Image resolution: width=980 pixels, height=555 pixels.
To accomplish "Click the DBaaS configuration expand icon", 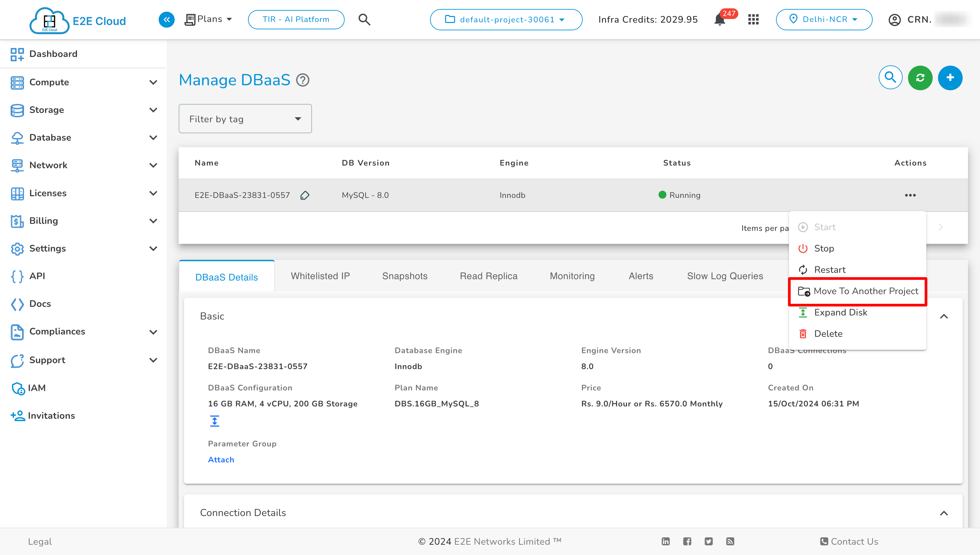I will click(x=214, y=420).
